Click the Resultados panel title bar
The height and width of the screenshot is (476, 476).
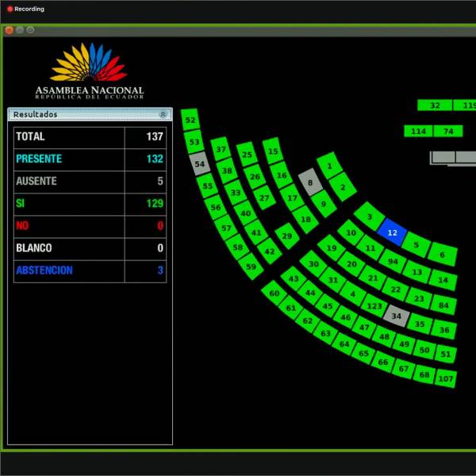coord(79,114)
